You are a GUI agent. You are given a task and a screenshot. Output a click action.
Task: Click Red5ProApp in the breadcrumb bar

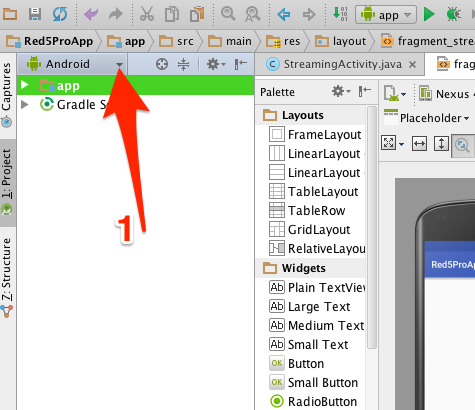(x=50, y=41)
